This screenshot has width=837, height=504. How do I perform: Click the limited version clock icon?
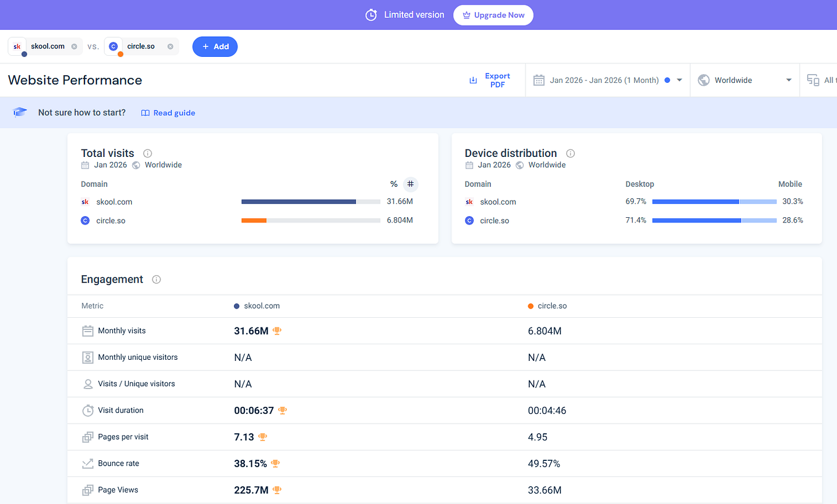click(x=371, y=15)
